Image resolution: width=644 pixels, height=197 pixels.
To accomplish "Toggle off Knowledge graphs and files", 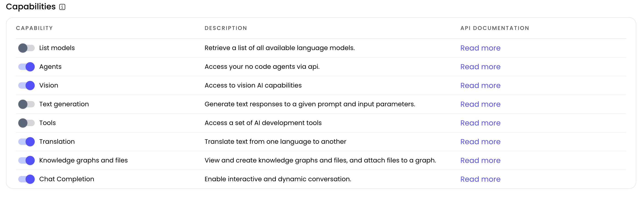I will (x=26, y=160).
